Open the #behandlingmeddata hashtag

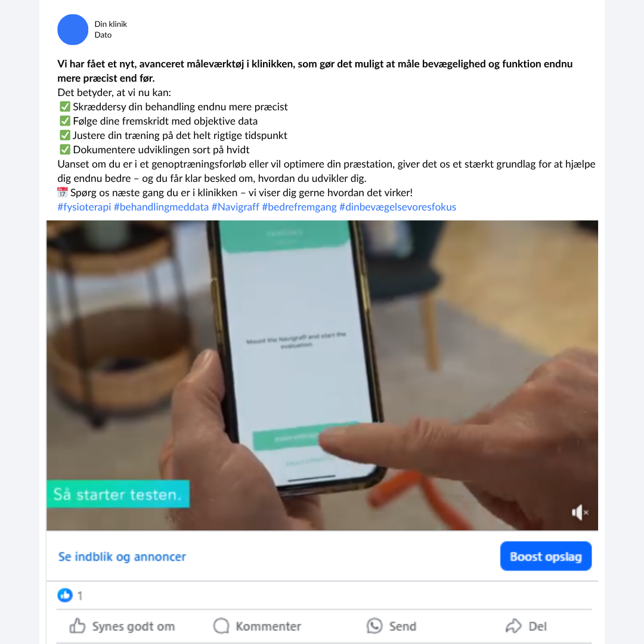[162, 206]
